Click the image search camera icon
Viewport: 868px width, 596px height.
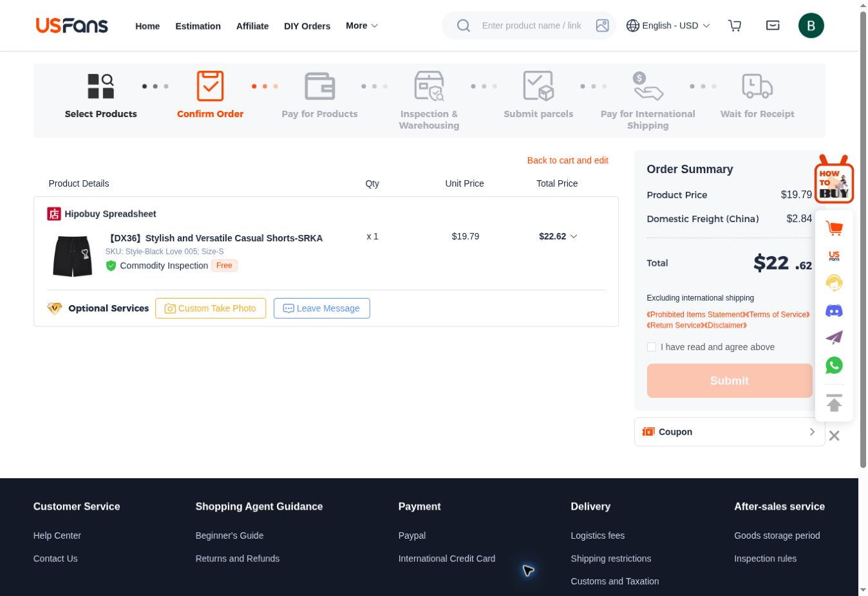click(x=603, y=26)
